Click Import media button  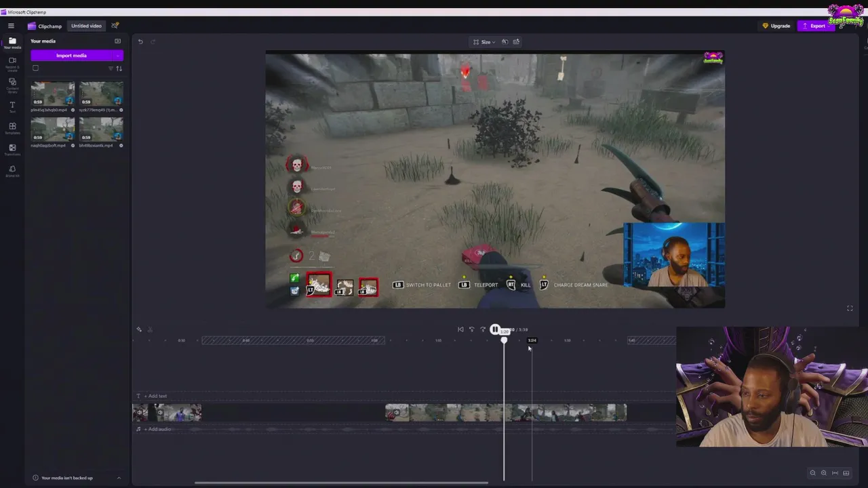click(72, 56)
